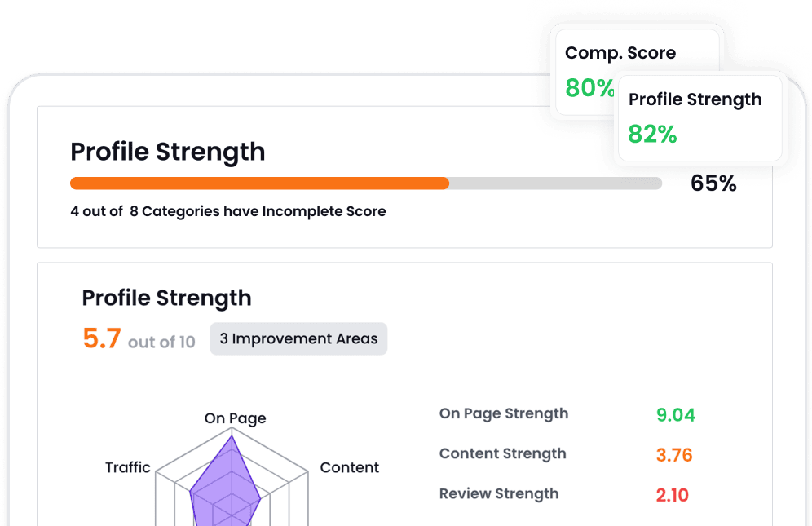The width and height of the screenshot is (812, 526).
Task: Select the Content radar chart label
Action: pos(349,467)
